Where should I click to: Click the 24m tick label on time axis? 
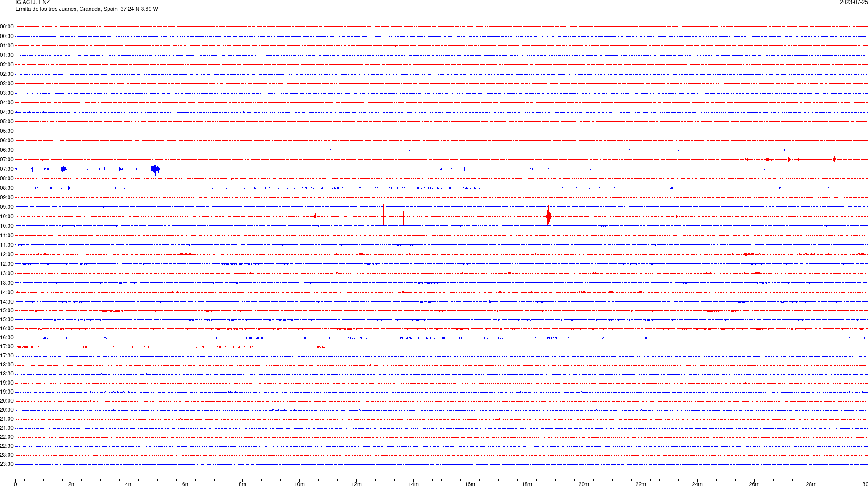(x=697, y=484)
